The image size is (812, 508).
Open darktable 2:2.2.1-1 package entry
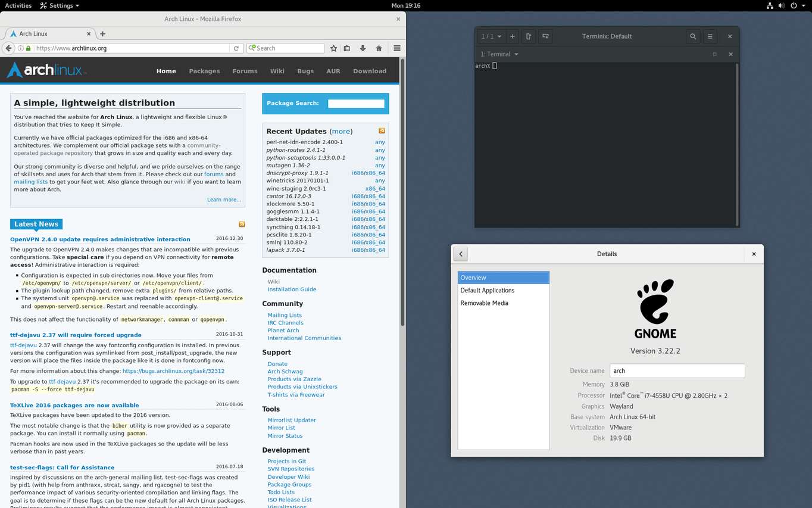click(293, 219)
